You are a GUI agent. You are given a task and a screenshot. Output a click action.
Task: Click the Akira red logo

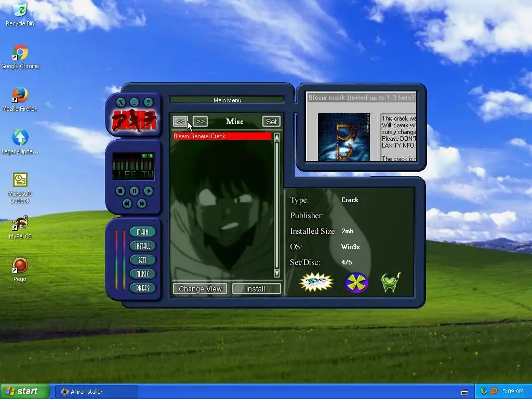[x=135, y=121]
